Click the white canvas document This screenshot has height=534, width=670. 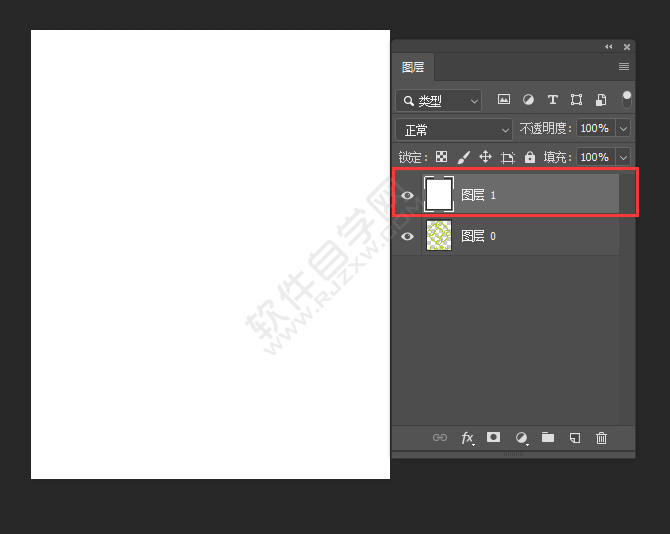click(x=210, y=254)
